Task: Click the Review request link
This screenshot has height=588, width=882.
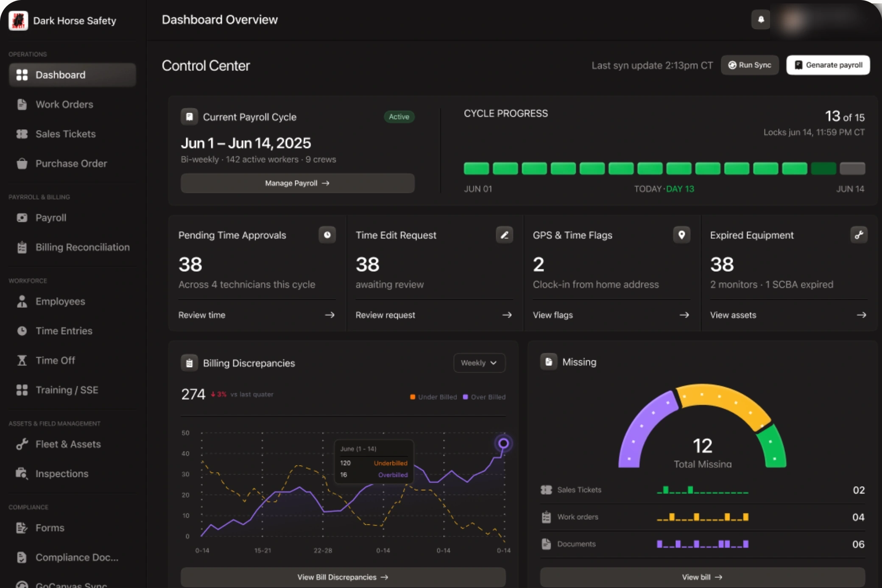Action: (434, 315)
